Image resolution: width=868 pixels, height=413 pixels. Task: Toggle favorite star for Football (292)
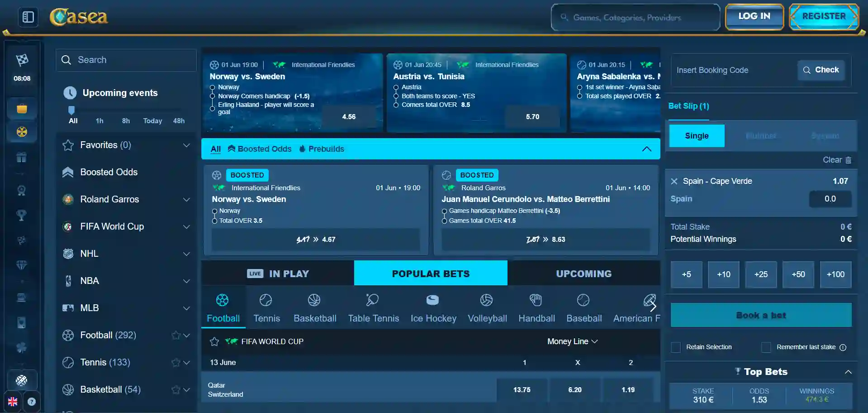coord(176,335)
